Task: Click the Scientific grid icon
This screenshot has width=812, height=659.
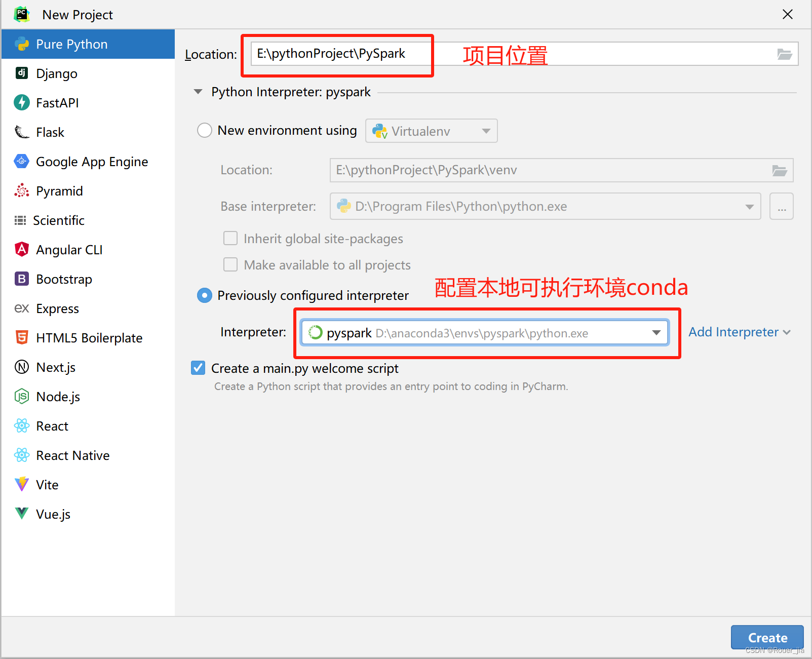Action: point(20,220)
